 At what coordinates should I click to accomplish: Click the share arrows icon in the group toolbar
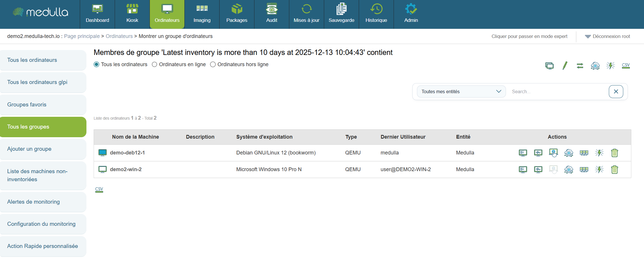pos(580,66)
